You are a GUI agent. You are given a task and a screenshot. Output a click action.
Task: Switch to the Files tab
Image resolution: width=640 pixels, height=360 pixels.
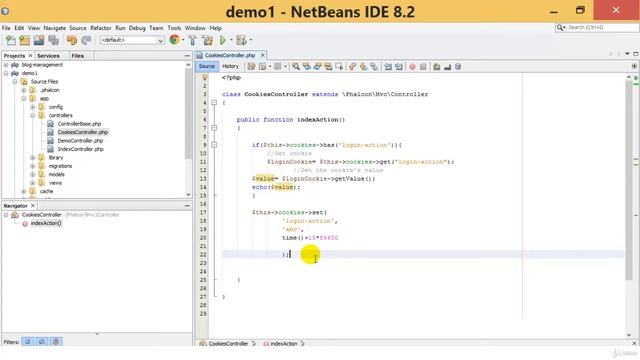tap(78, 56)
